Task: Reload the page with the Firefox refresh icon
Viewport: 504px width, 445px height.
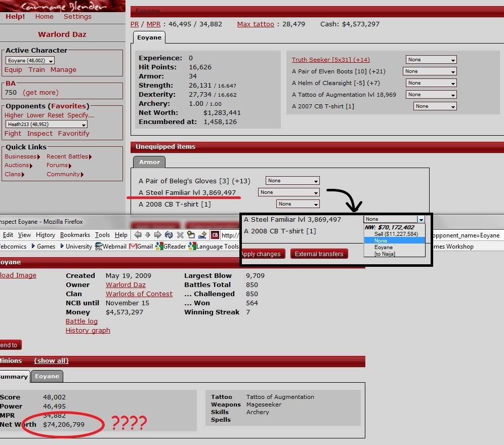Action: pos(169,235)
